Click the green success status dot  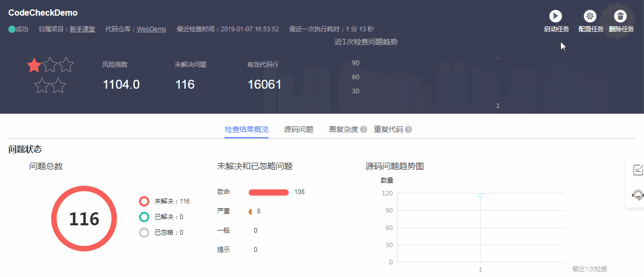click(x=12, y=29)
